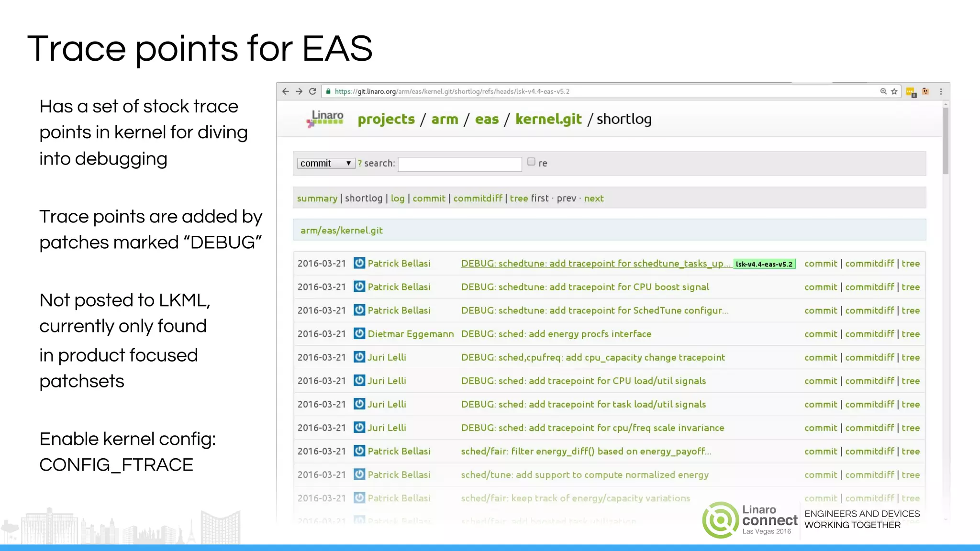The height and width of the screenshot is (551, 980).
Task: Open commit 'tracepoint for cpu/freq scale invariance'
Action: 592,428
